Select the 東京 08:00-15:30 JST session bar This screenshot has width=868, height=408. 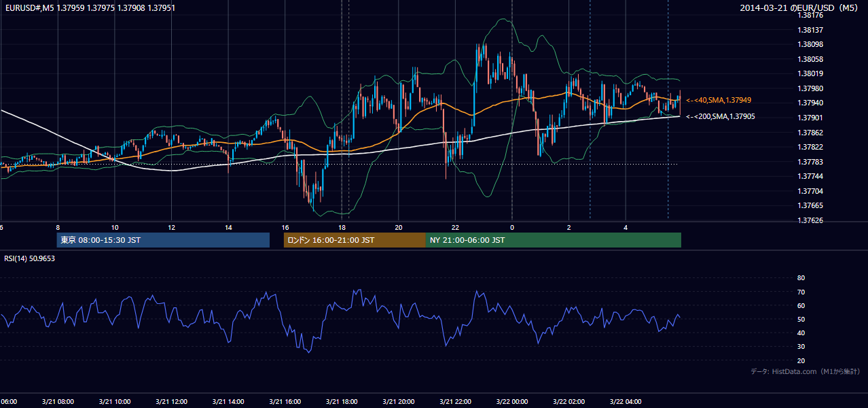[163, 240]
